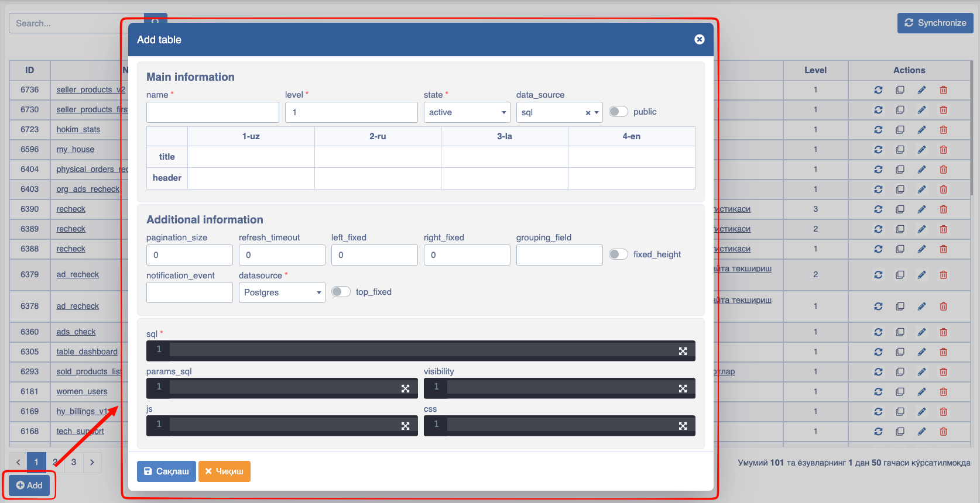The width and height of the screenshot is (980, 503).
Task: Click into the css code editor
Action: click(x=559, y=425)
